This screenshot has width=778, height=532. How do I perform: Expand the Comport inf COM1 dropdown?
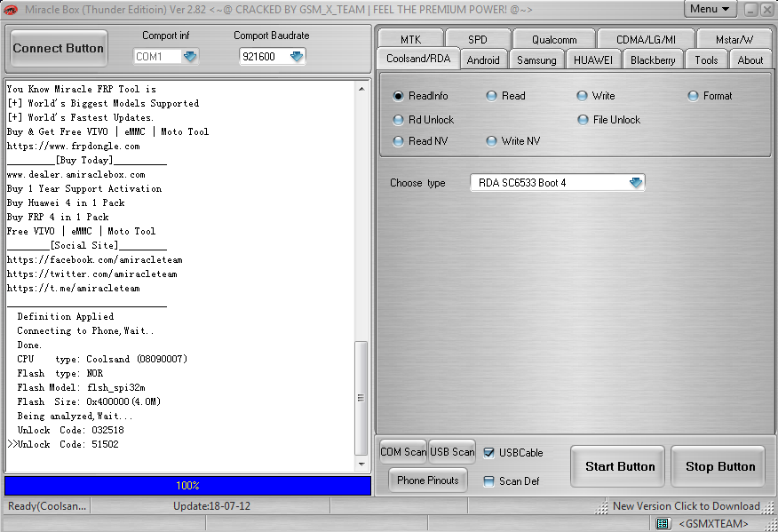pyautogui.click(x=190, y=57)
